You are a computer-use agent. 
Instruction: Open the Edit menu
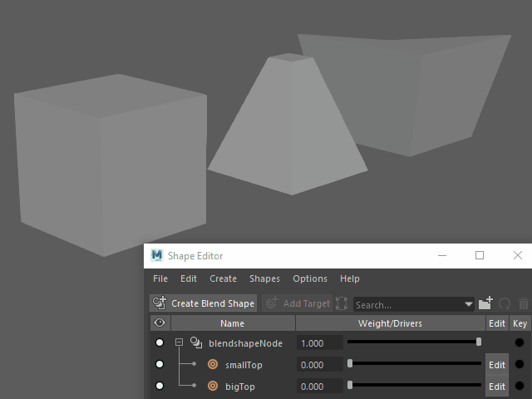click(x=189, y=278)
